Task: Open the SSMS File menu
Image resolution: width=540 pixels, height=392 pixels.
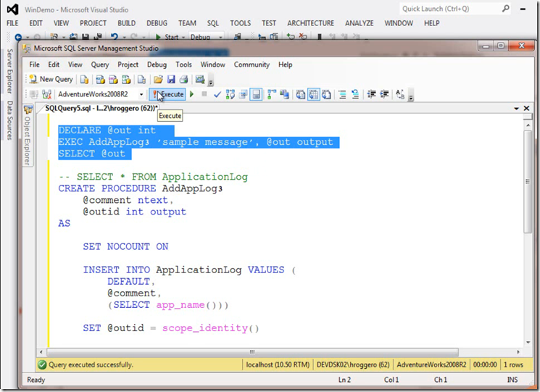Action: point(34,64)
